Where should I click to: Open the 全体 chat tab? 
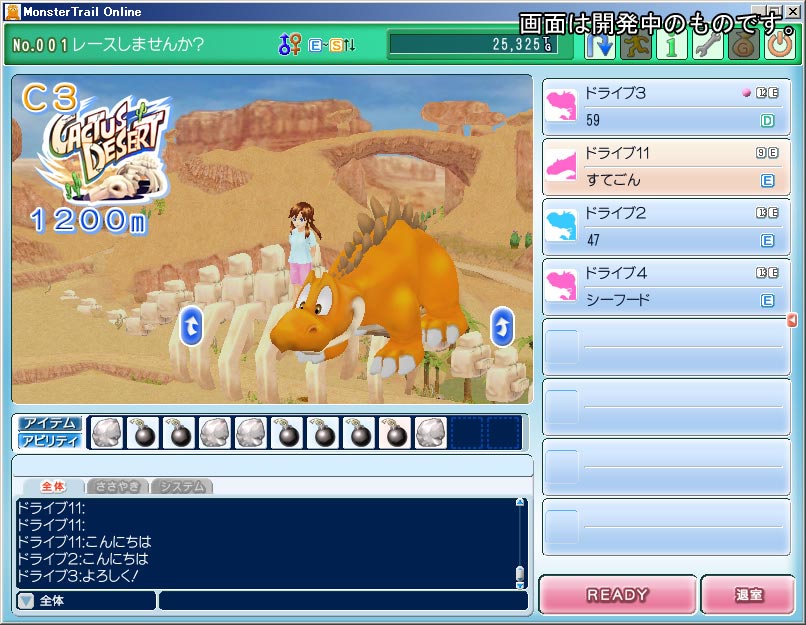click(x=53, y=486)
